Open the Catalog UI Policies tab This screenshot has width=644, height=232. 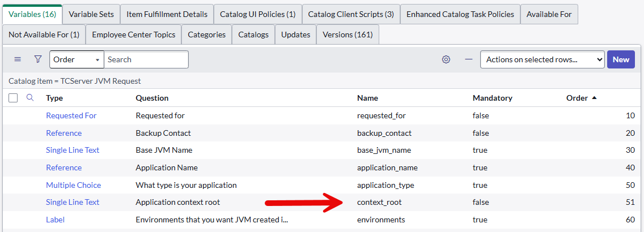pos(257,14)
